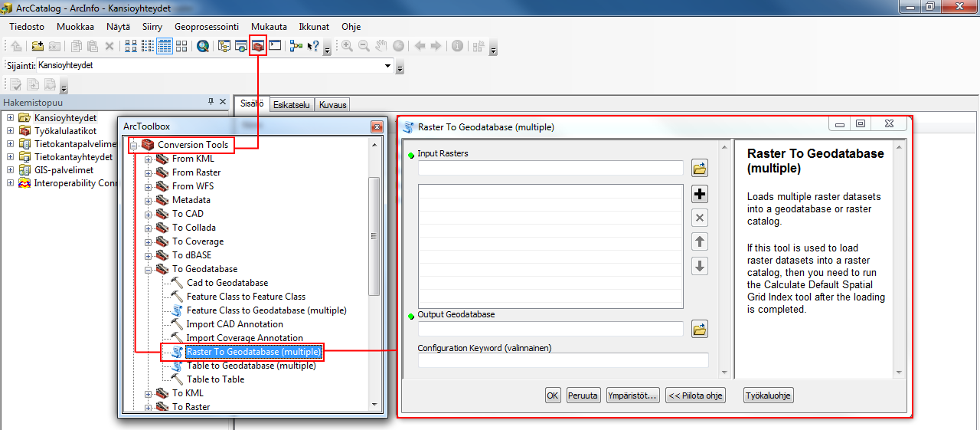Click the Identify info icon

point(457,46)
